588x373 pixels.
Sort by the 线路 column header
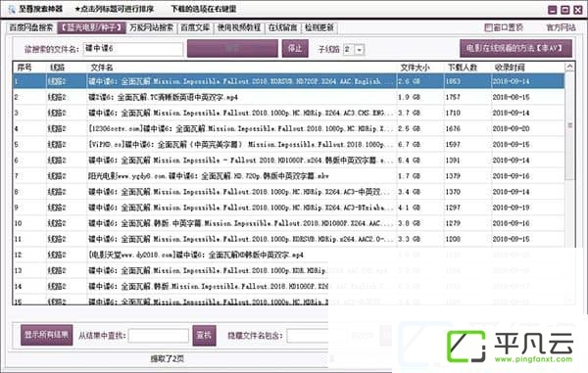coord(58,68)
